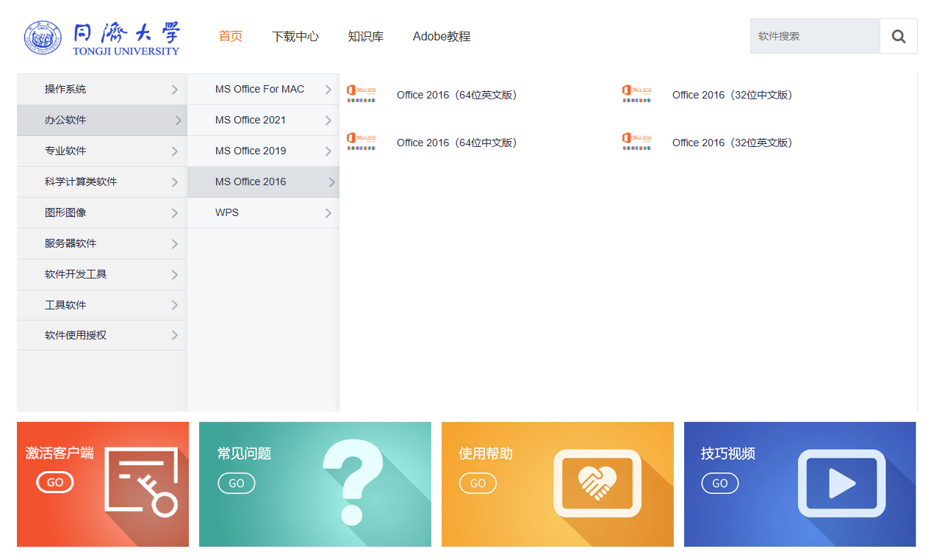Select 专业软件 in the category sidebar
The width and height of the screenshot is (931, 560).
pos(65,151)
